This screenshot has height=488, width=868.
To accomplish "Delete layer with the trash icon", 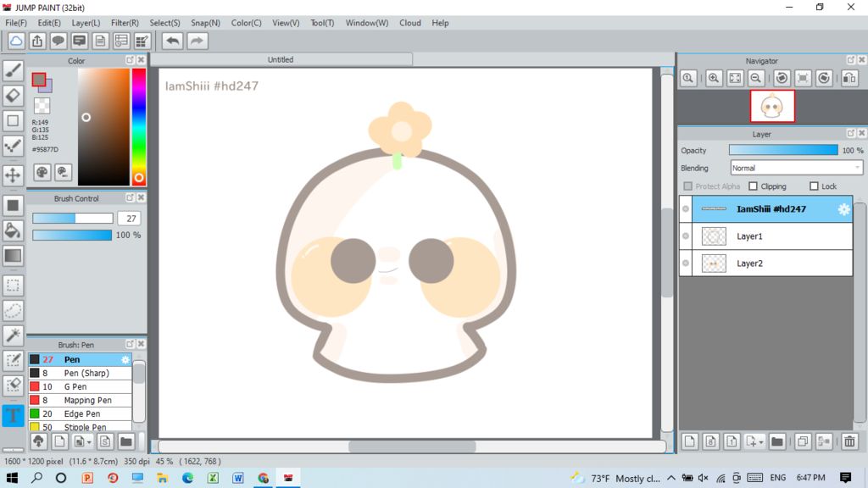I will (x=849, y=441).
